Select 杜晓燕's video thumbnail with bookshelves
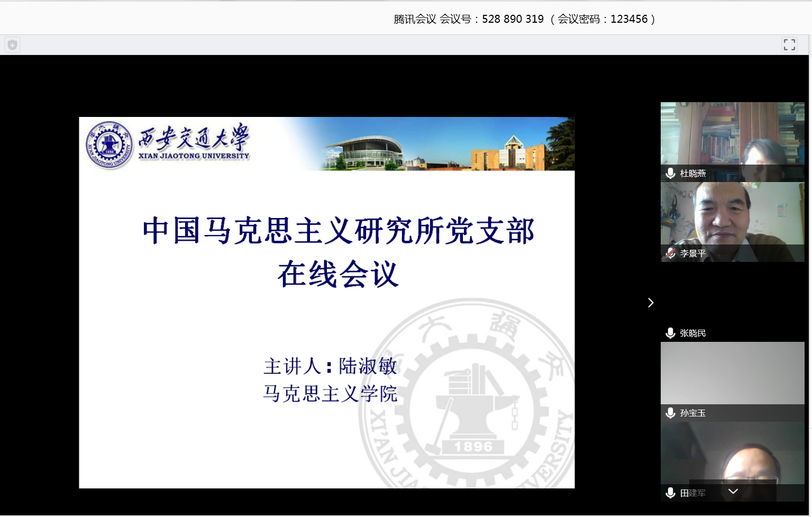Image resolution: width=812 pixels, height=517 pixels. 732,135
